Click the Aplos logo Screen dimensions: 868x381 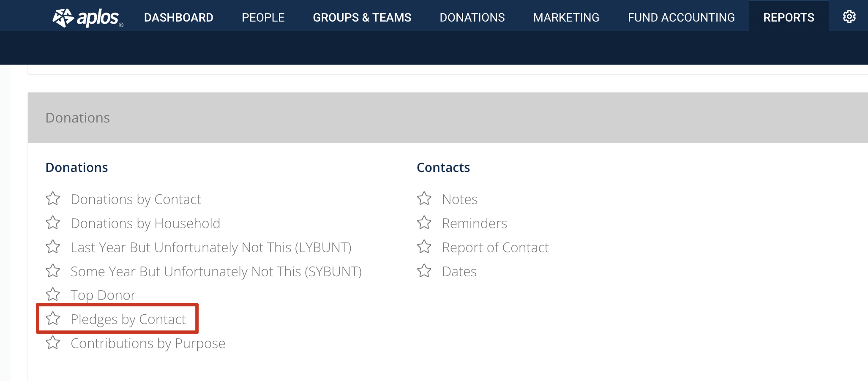point(87,17)
